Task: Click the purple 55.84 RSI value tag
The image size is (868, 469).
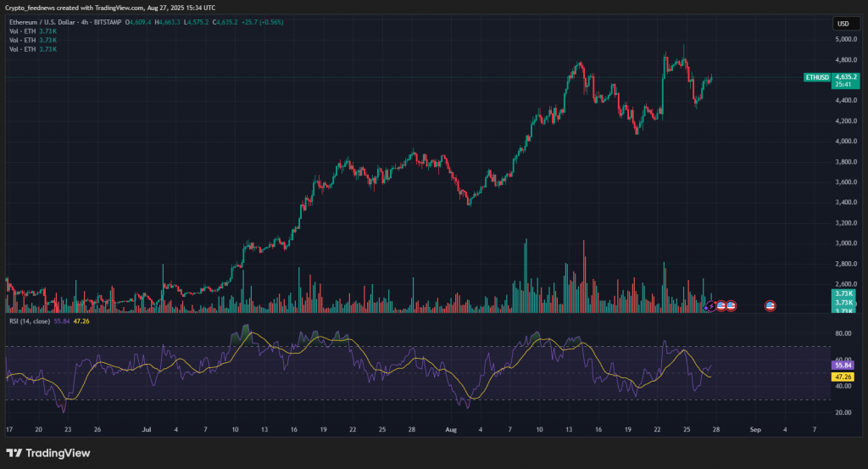Action: [843, 366]
